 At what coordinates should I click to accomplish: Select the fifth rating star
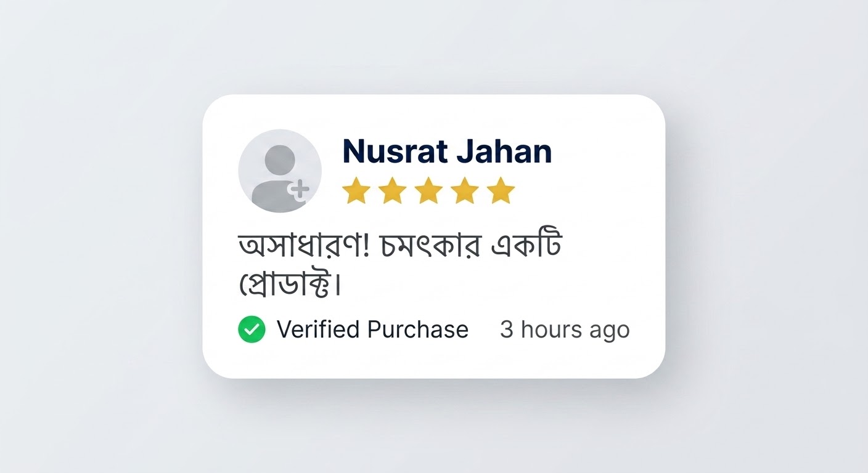501,191
